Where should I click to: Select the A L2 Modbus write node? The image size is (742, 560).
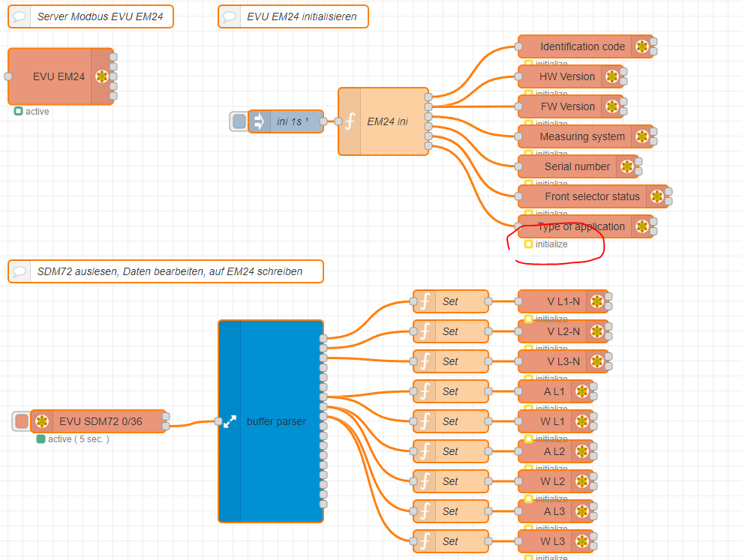[x=555, y=451]
